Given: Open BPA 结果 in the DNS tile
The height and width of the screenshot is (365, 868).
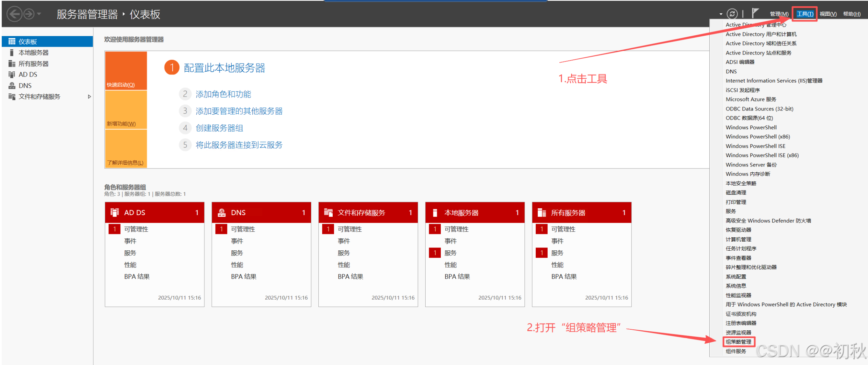Looking at the screenshot, I should 244,277.
